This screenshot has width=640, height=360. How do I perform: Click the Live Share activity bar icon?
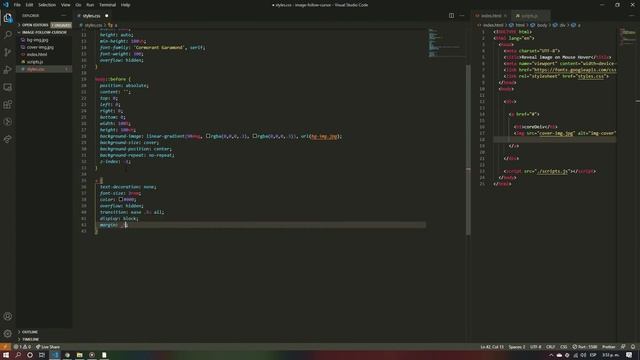tap(8, 139)
